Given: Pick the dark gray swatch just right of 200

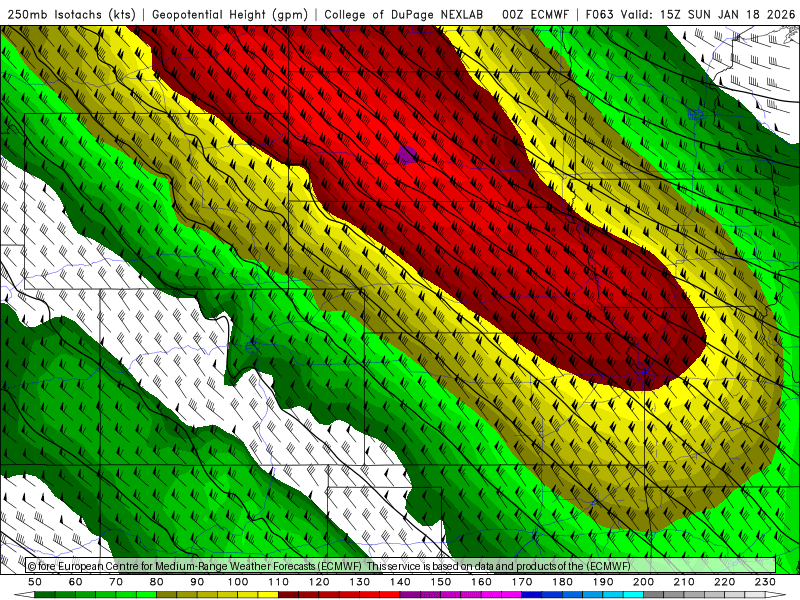Looking at the screenshot, I should click(654, 595).
